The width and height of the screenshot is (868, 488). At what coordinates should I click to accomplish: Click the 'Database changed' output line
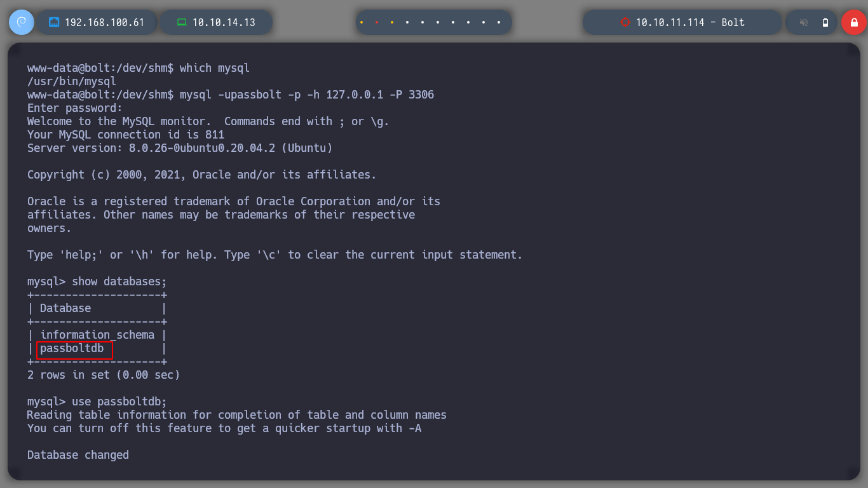[78, 455]
